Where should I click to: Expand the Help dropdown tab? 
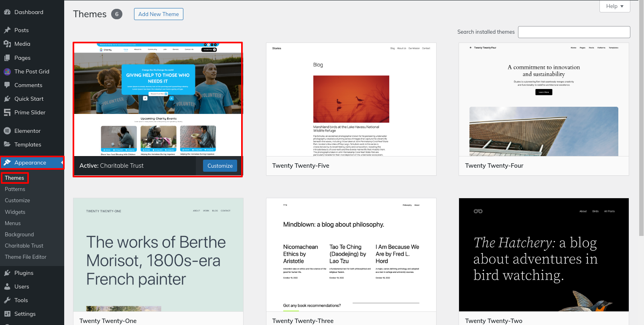pyautogui.click(x=614, y=6)
